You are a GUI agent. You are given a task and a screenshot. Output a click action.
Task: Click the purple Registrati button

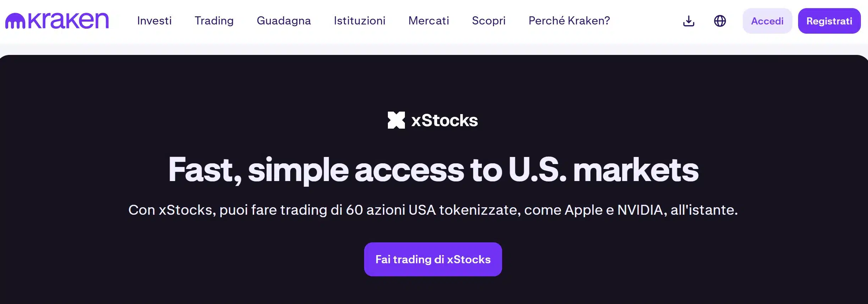(x=829, y=21)
